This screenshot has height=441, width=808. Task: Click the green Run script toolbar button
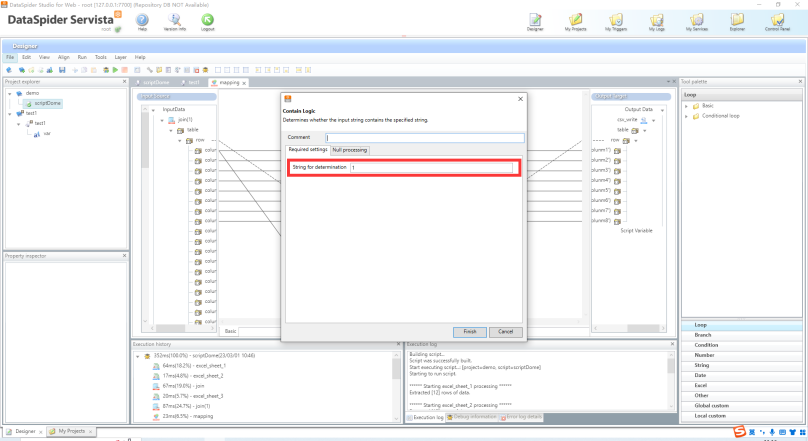pyautogui.click(x=115, y=70)
